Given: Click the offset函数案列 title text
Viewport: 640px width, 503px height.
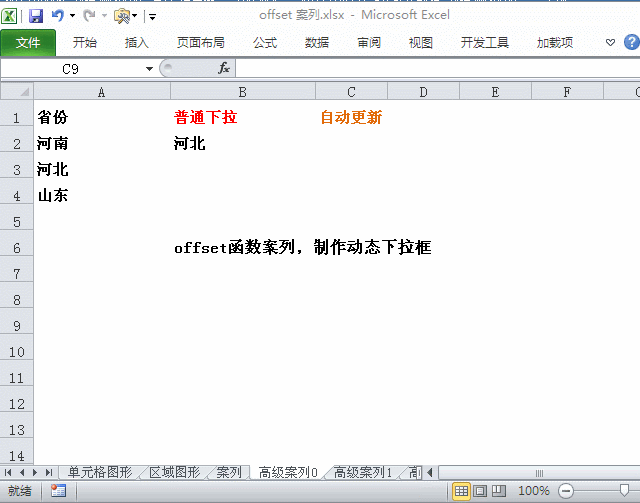Looking at the screenshot, I should 302,247.
